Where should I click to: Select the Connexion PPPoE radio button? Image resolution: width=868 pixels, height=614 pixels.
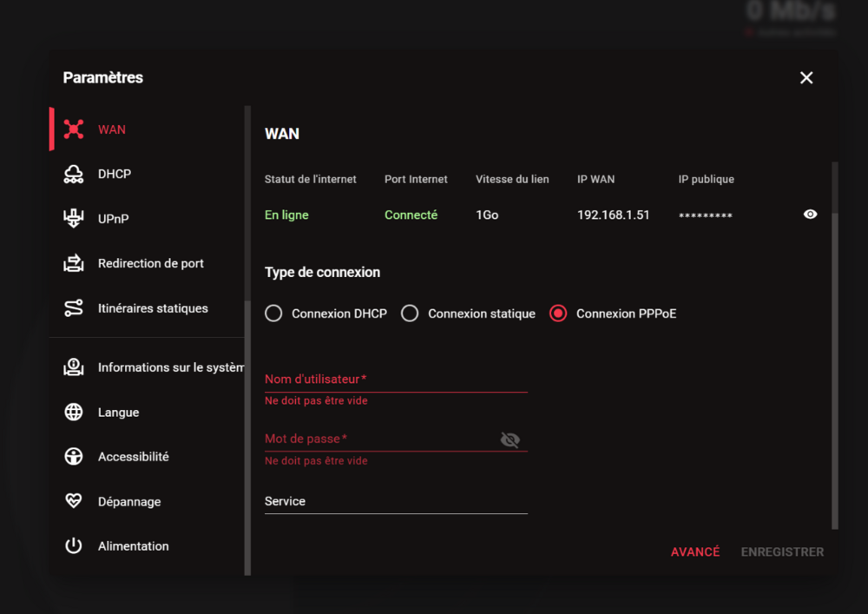tap(558, 314)
